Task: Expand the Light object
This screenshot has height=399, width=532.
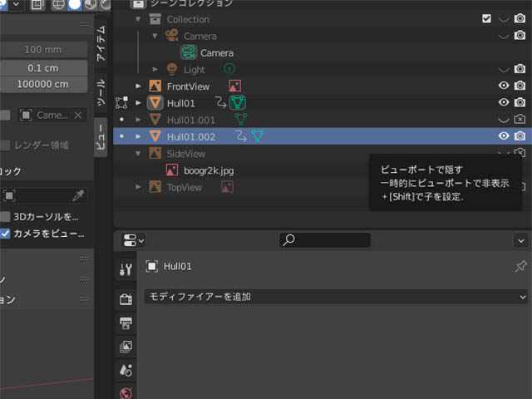Action: [155, 69]
